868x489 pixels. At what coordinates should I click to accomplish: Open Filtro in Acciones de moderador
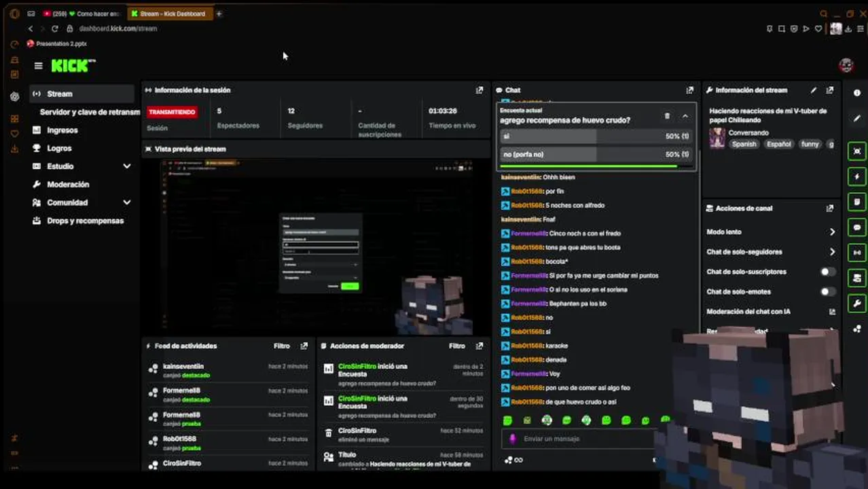tap(457, 346)
